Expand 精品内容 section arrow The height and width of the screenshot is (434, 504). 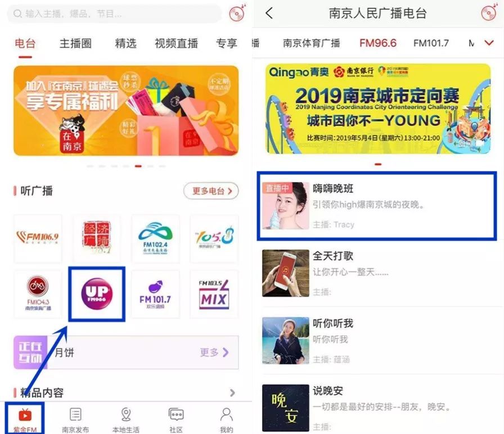(x=232, y=392)
